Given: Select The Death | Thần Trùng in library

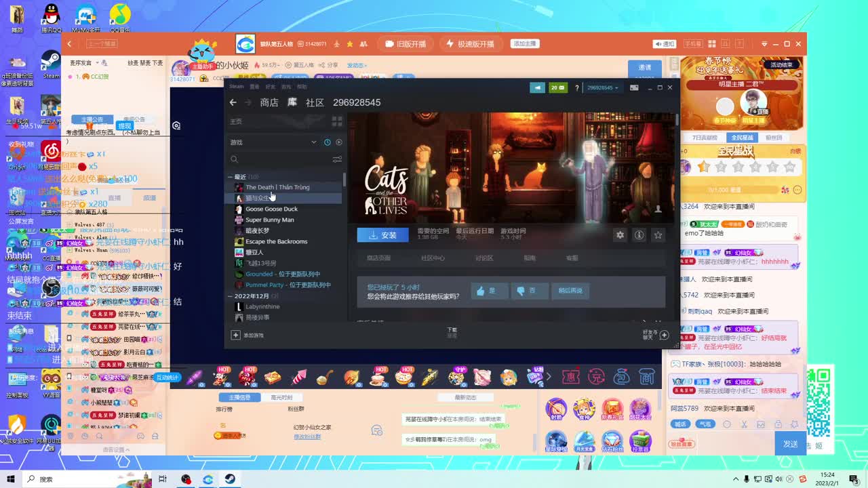Looking at the screenshot, I should pyautogui.click(x=277, y=187).
